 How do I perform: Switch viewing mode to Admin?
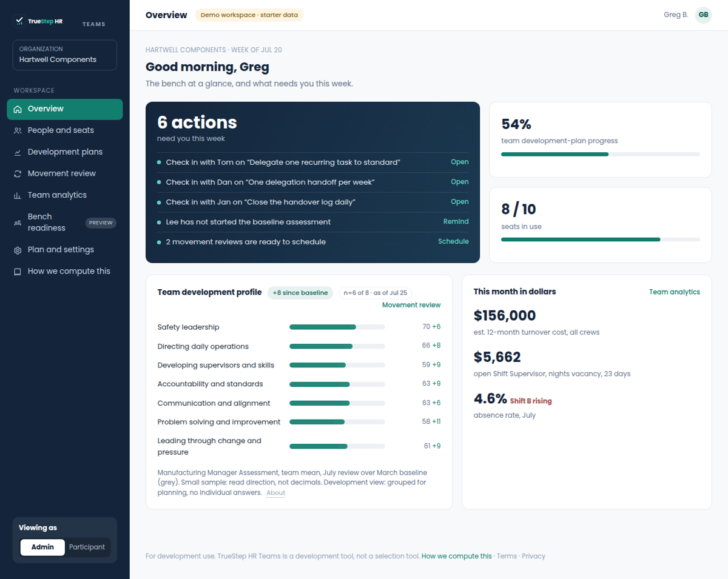point(42,547)
